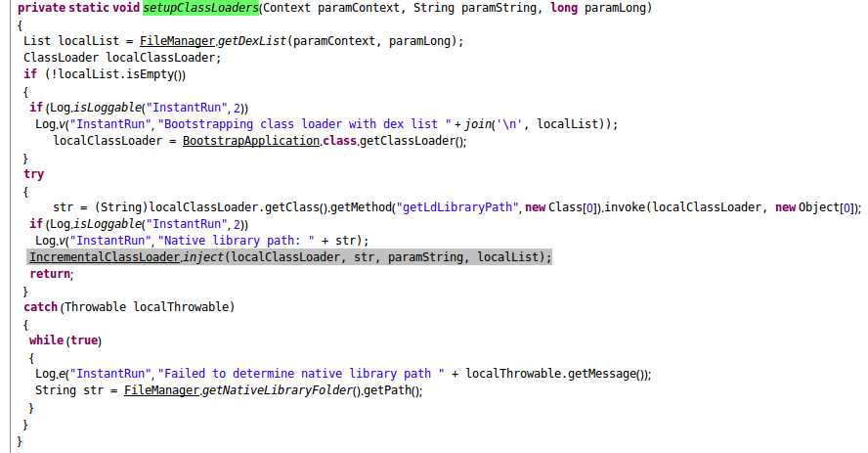Click "private static void" keywords
868x453 pixels.
tap(79, 8)
